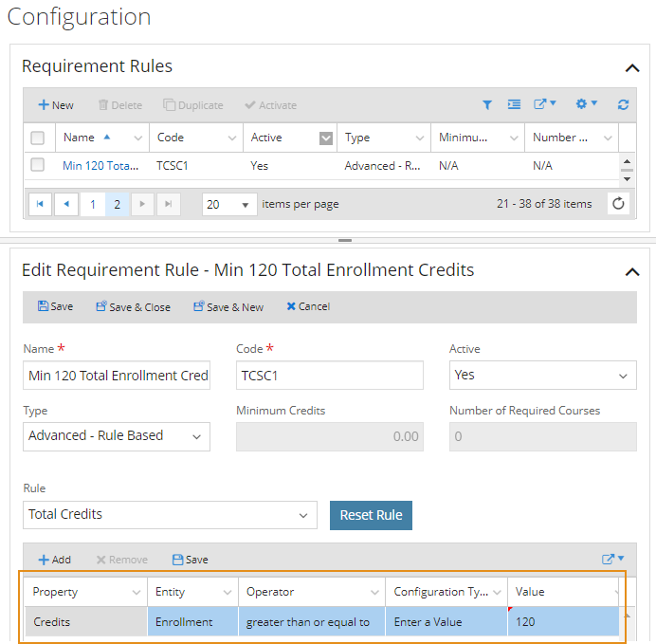Click the refresh arrows icon in grid toolbar
The image size is (656, 644).
point(623,104)
